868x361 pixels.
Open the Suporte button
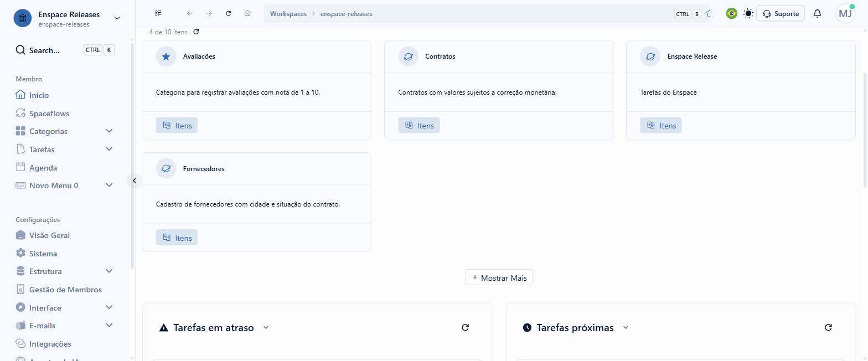[781, 13]
